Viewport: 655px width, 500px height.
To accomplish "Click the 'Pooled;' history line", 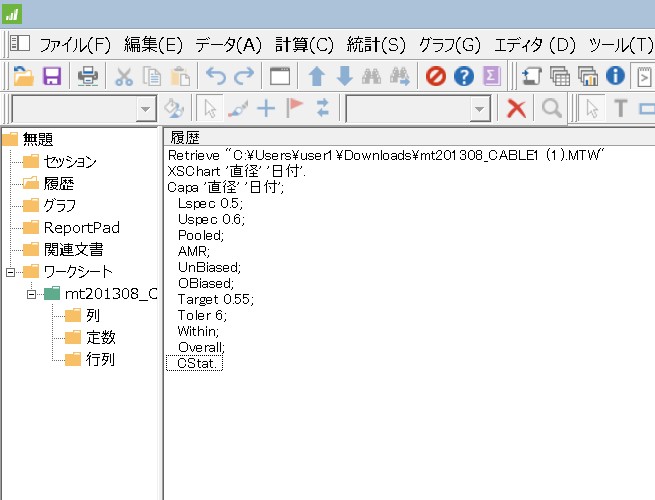I will [x=201, y=235].
